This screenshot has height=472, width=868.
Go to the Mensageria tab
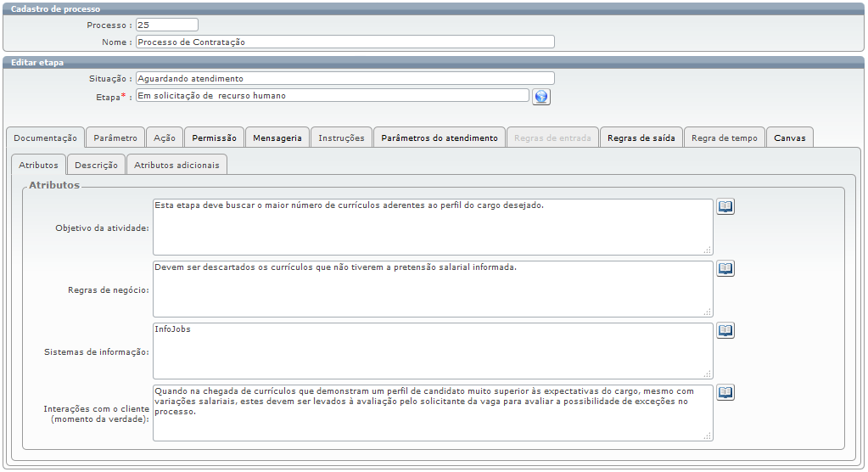(277, 138)
